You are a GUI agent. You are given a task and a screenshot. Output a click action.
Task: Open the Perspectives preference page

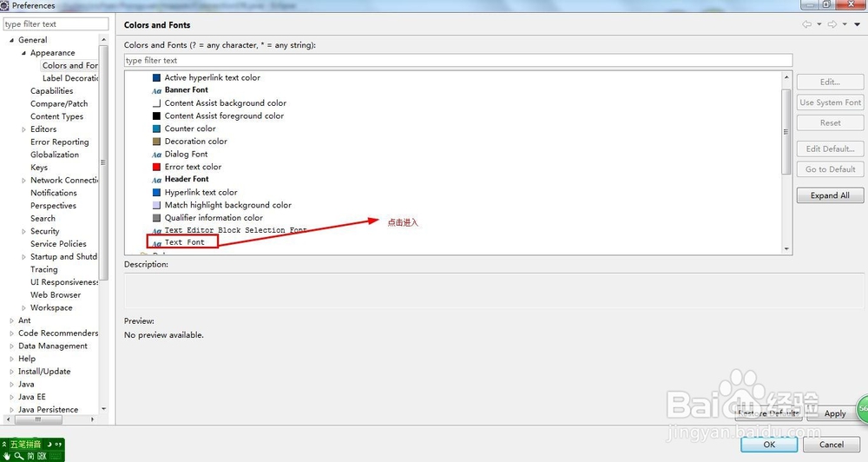click(x=53, y=206)
